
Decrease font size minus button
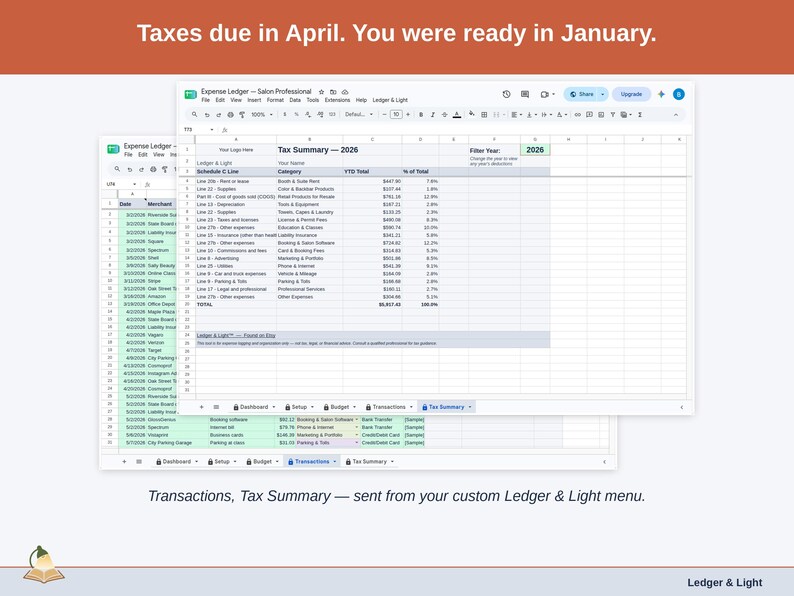tap(384, 114)
